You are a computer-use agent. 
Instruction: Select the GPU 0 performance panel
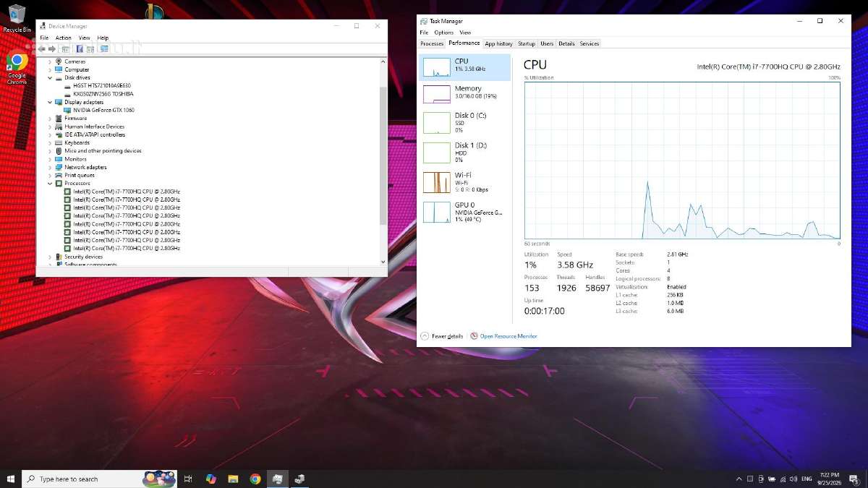click(465, 212)
